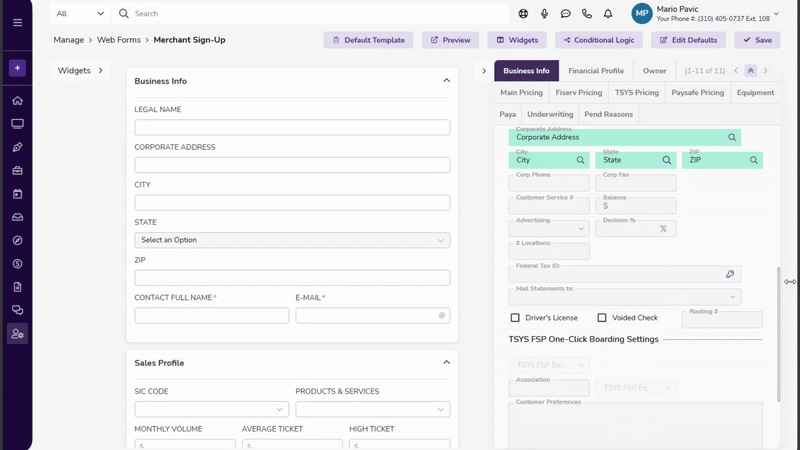800x450 pixels.
Task: Click the purple plus button in sidebar
Action: (17, 68)
